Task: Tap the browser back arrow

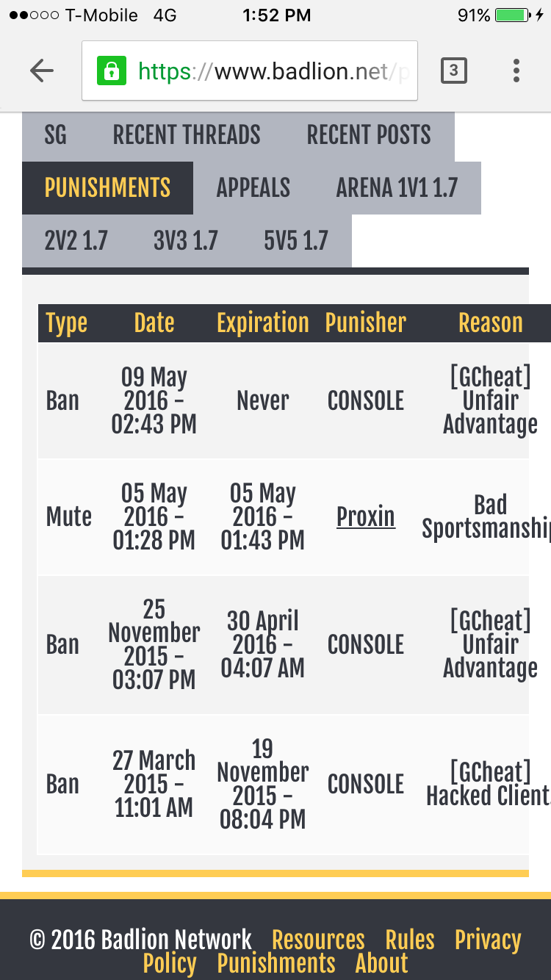Action: coord(42,71)
